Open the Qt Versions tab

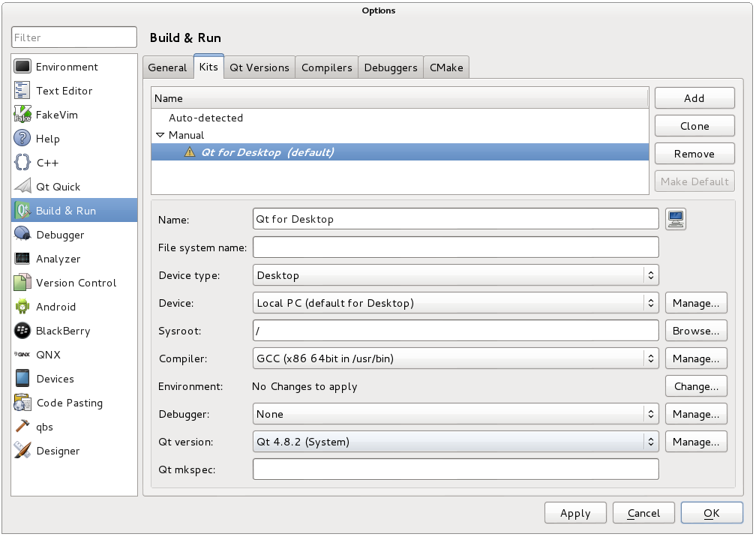[x=259, y=67]
